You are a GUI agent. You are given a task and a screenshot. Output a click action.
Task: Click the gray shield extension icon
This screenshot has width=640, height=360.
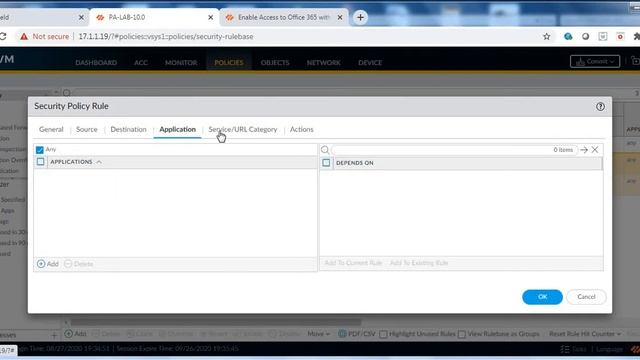click(603, 36)
